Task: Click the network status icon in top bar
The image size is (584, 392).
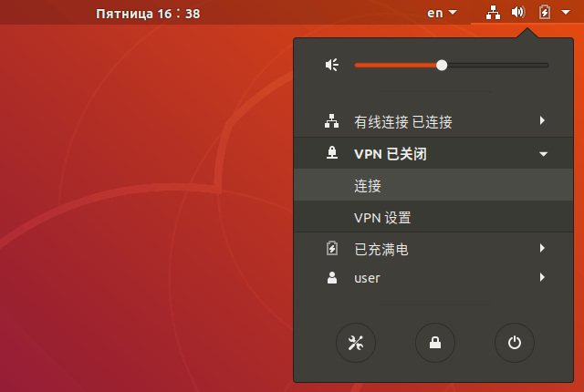Action: pyautogui.click(x=493, y=13)
